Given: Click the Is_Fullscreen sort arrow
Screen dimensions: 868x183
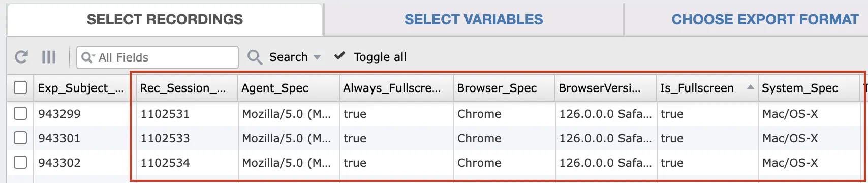Looking at the screenshot, I should (750, 87).
